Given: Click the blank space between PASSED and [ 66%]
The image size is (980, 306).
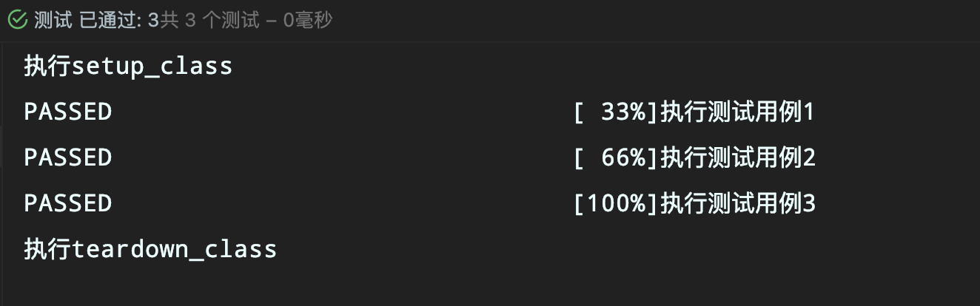Looking at the screenshot, I should [x=342, y=158].
